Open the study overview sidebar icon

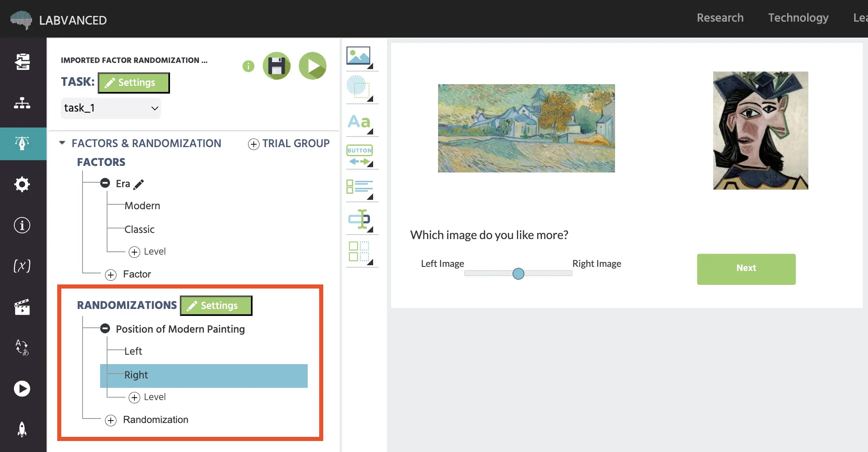22,62
